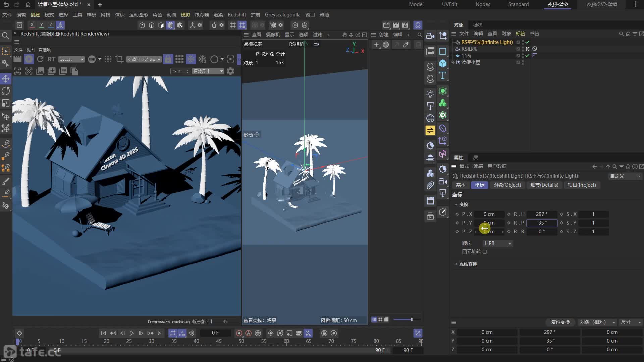Open the 尺寸 dropdown in coordinates panel
The width and height of the screenshot is (644, 362).
click(631, 322)
